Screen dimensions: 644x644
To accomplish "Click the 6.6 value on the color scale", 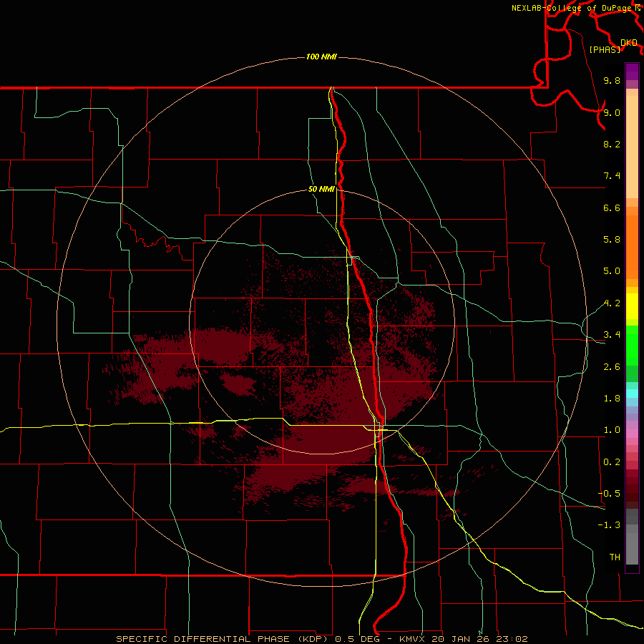I will pos(612,208).
